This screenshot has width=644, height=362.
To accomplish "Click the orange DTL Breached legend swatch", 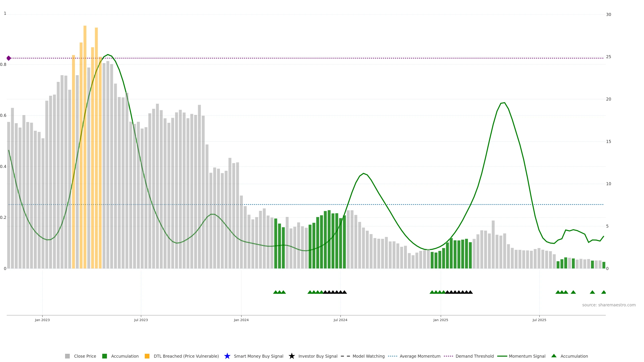I will (x=147, y=356).
